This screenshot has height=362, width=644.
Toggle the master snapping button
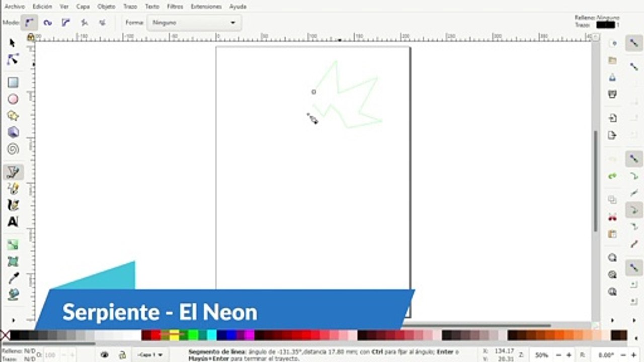(x=634, y=43)
